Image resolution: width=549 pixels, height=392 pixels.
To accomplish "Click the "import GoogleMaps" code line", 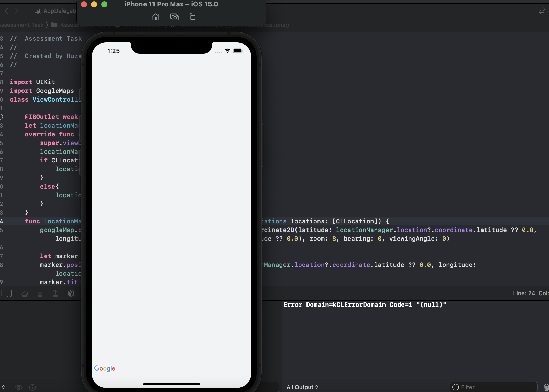I will 42,91.
